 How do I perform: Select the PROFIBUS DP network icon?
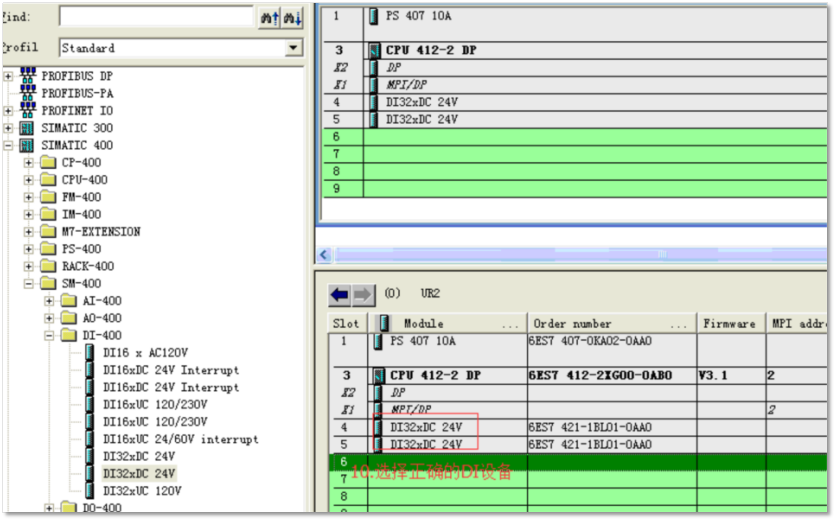point(28,75)
